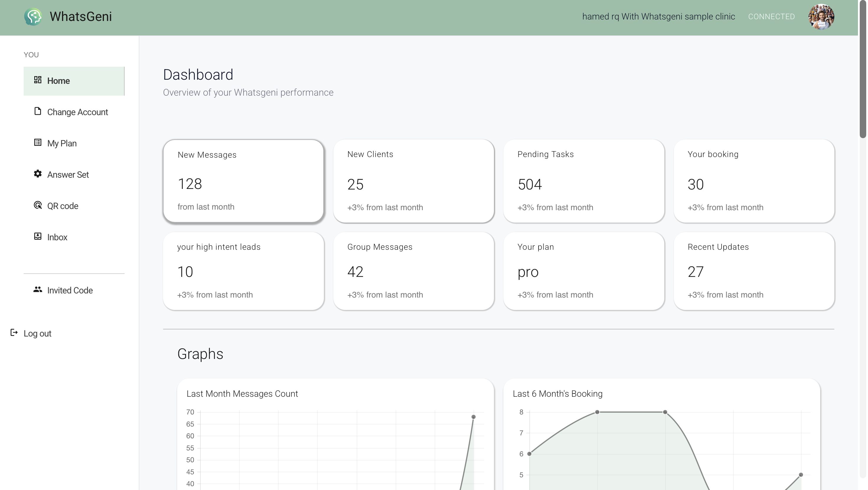
Task: Click the value '504' in Pending Tasks
Action: 530,184
